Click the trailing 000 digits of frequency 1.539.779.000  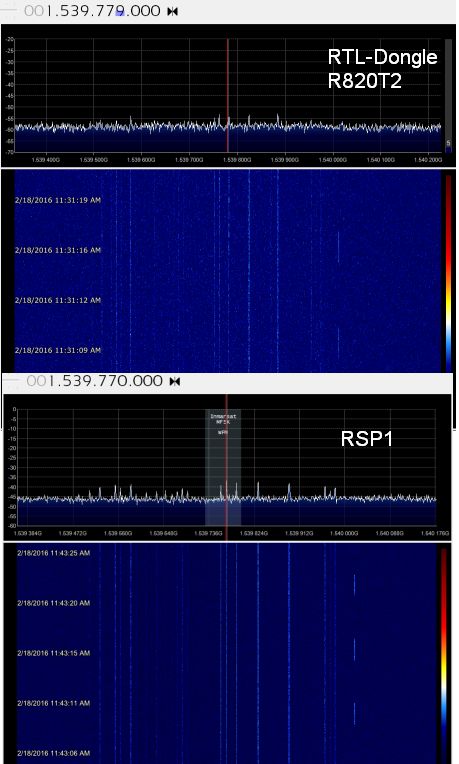coord(145,11)
